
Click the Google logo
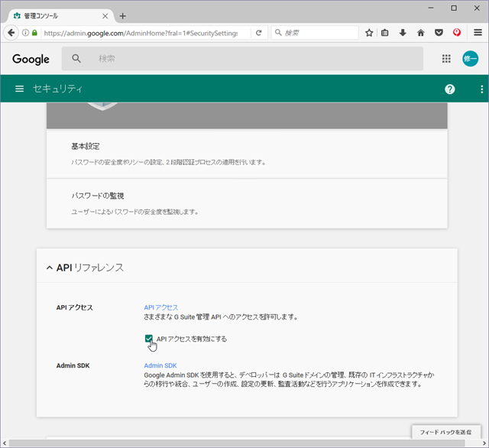coord(31,59)
